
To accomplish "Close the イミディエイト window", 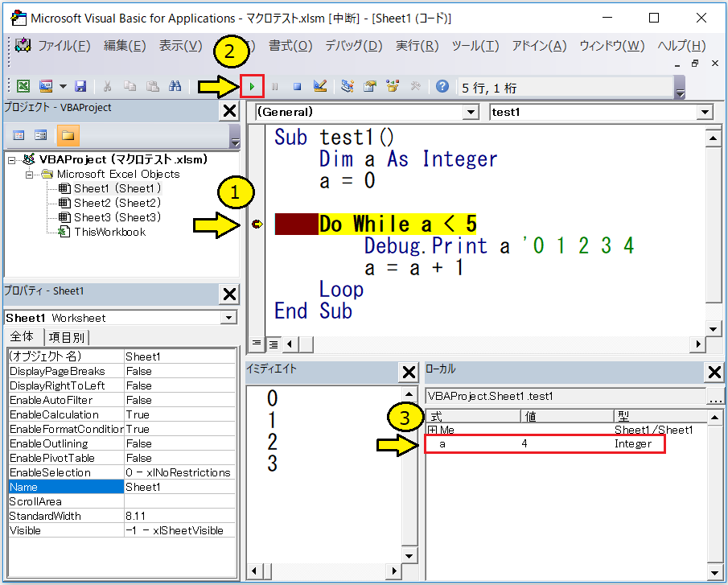I will point(409,372).
